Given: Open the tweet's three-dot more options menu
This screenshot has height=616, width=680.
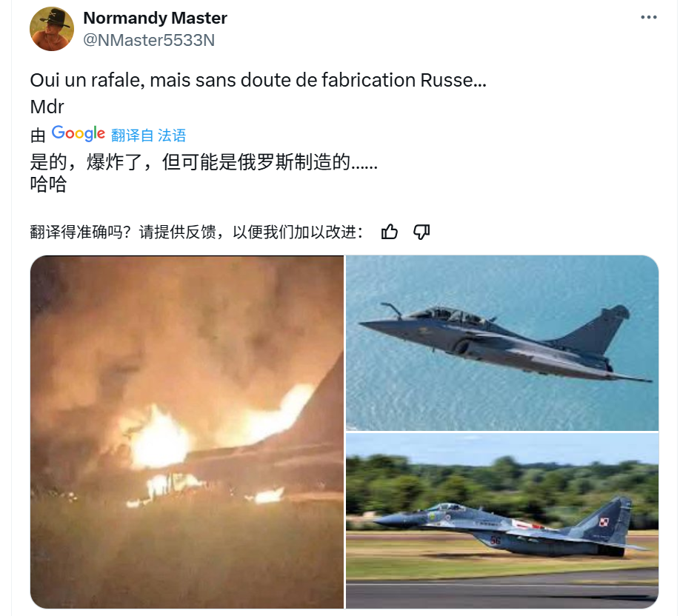Looking at the screenshot, I should (648, 17).
